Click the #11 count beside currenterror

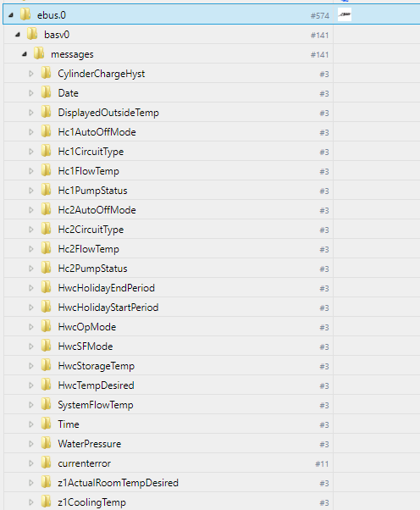coord(322,463)
